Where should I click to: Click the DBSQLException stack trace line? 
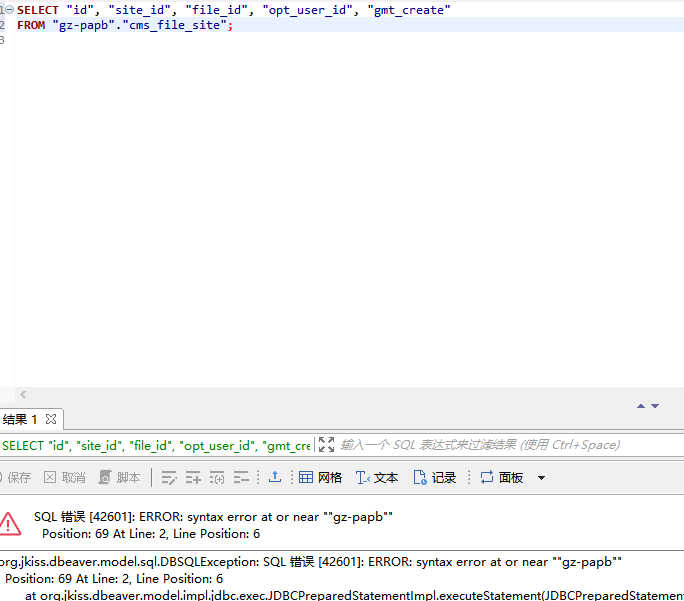[x=311, y=562]
